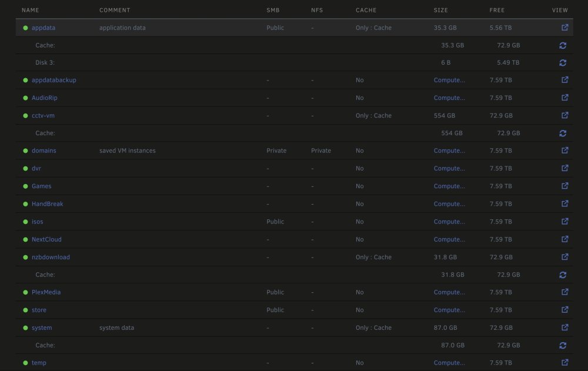Screen dimensions: 588x371
Task: Compute size for the Games share
Action: 449,186
